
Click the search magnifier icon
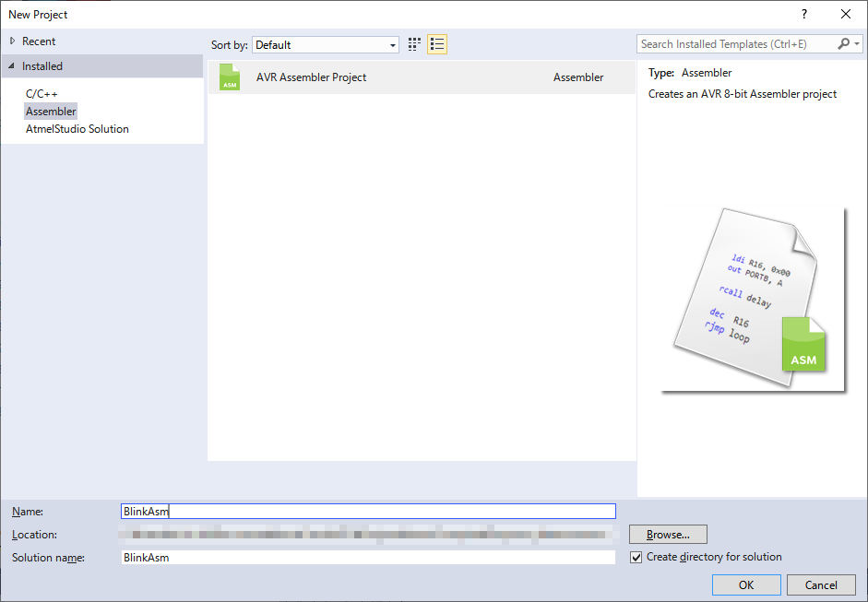click(843, 43)
